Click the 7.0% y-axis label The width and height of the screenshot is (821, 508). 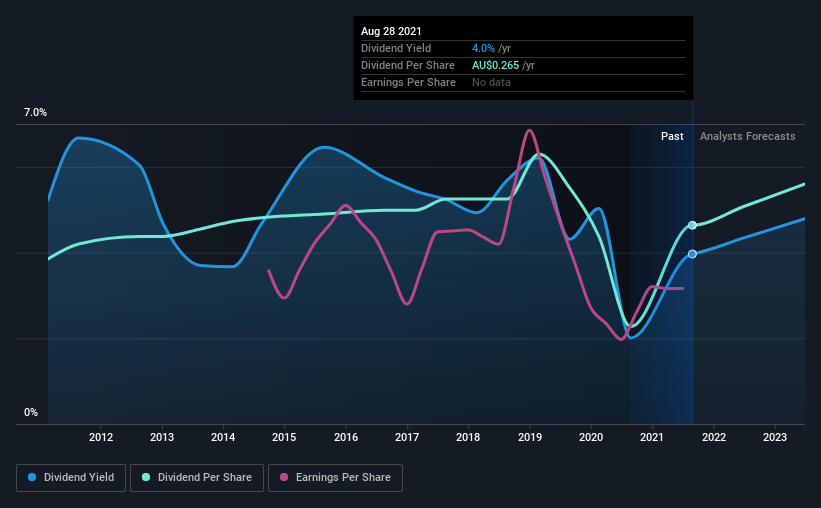click(35, 113)
